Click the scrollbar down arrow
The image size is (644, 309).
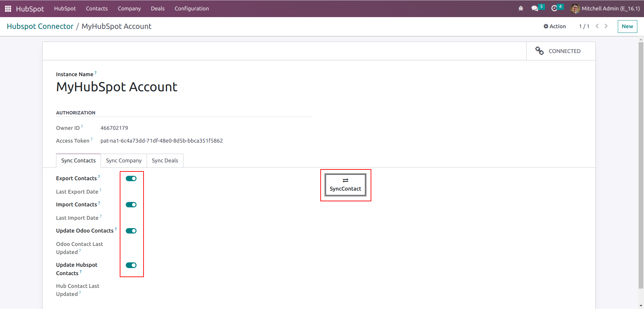coord(641,306)
